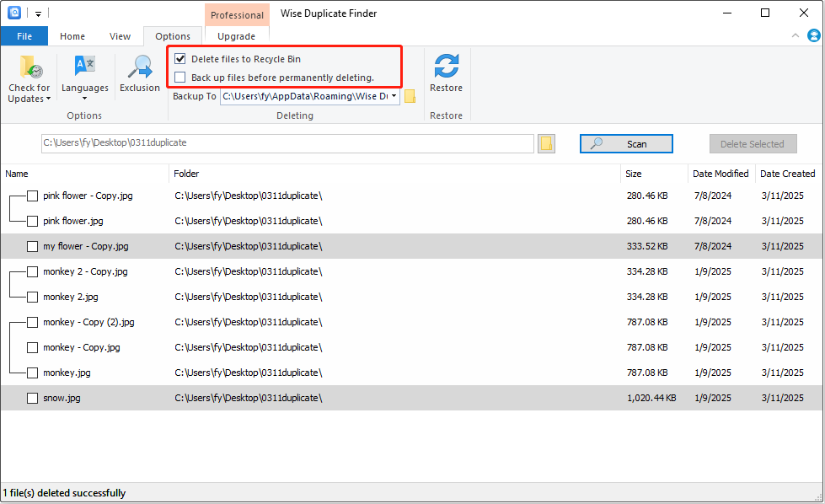Open the quick access toolbar customize arrow

coord(39,13)
